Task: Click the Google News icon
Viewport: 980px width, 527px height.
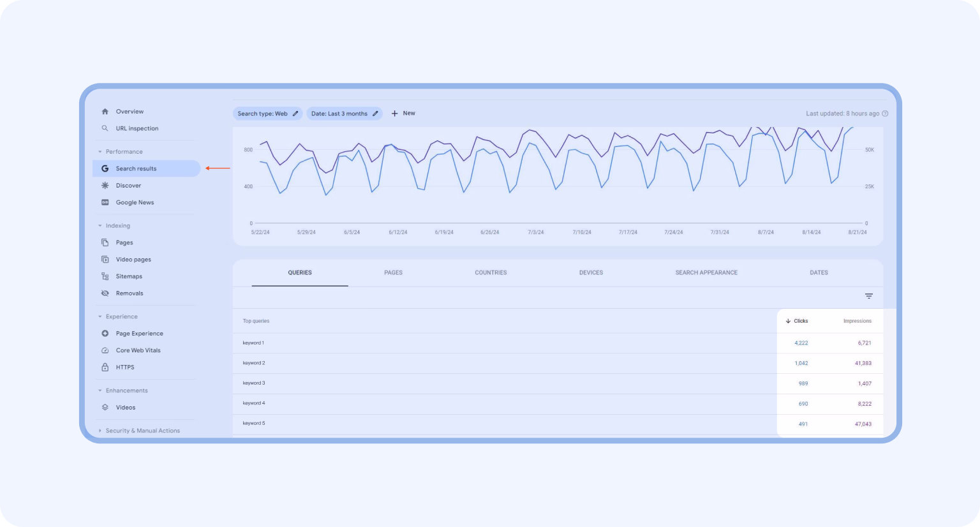Action: coord(105,202)
